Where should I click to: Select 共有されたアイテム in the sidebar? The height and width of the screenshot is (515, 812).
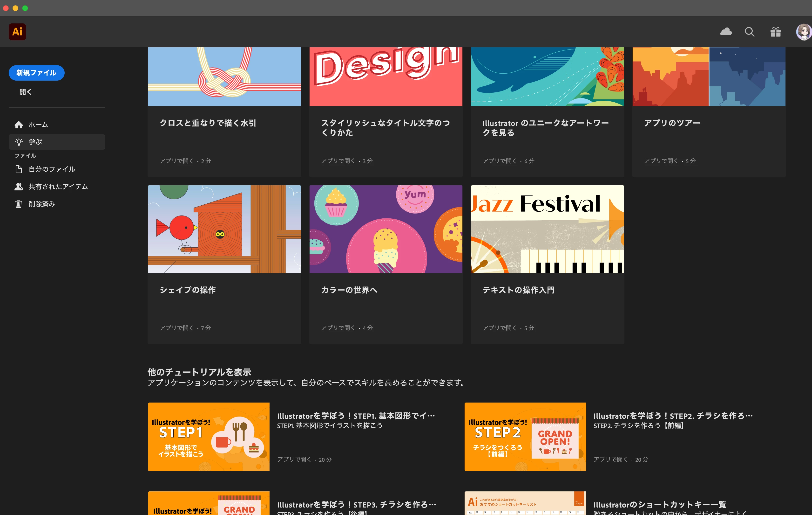[x=58, y=187]
